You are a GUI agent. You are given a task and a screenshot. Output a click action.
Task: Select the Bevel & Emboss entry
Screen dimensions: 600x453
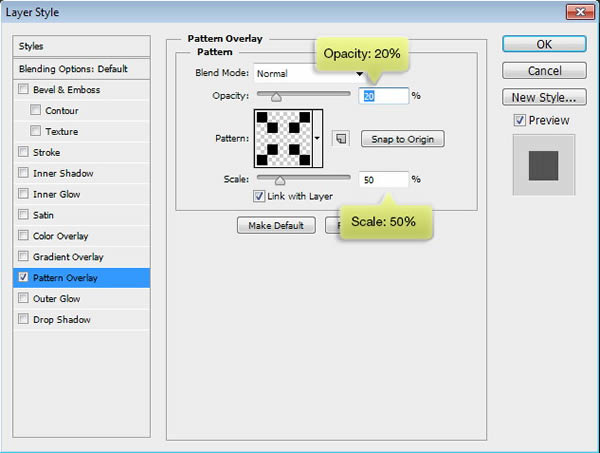click(82, 90)
